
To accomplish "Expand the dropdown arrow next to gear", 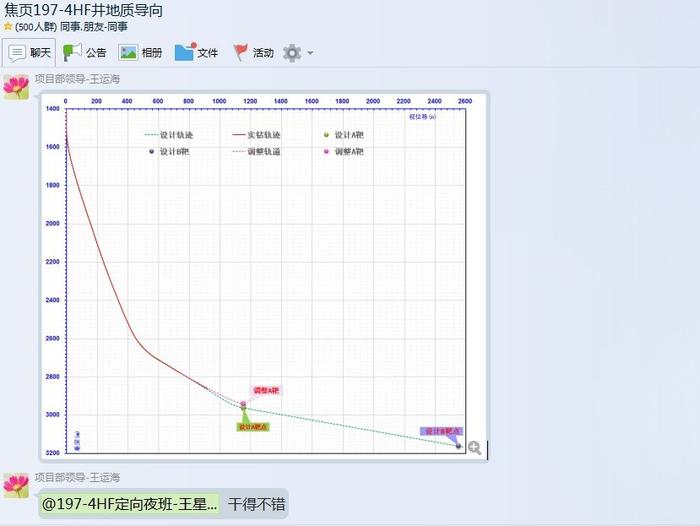I will click(310, 53).
